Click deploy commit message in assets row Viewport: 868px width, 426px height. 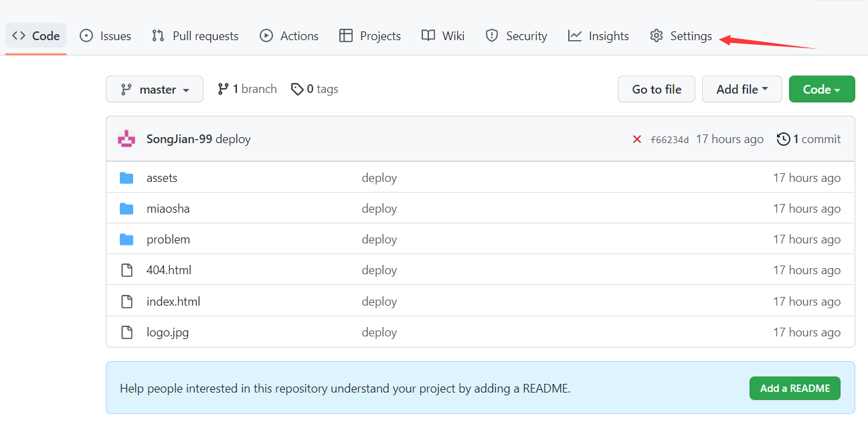click(x=379, y=178)
